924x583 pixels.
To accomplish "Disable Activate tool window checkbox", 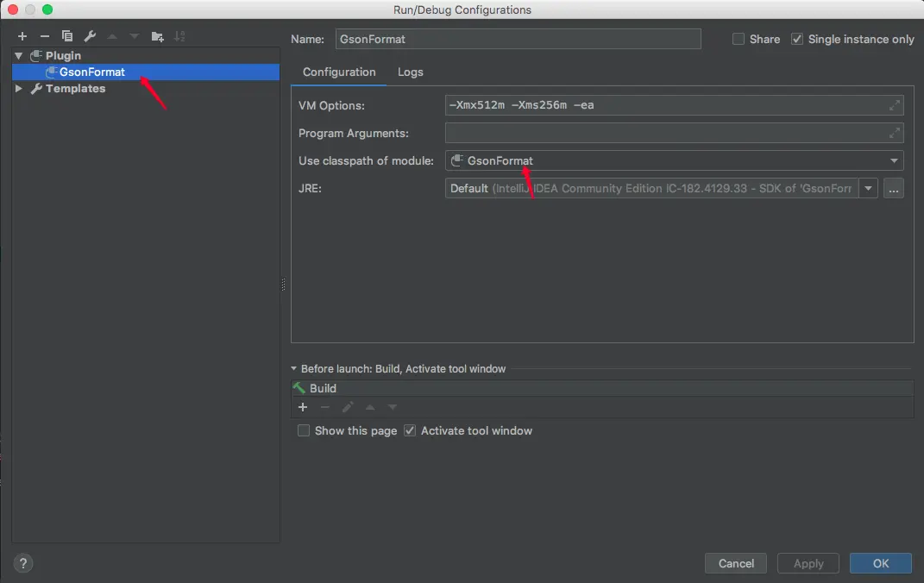I will click(x=410, y=430).
